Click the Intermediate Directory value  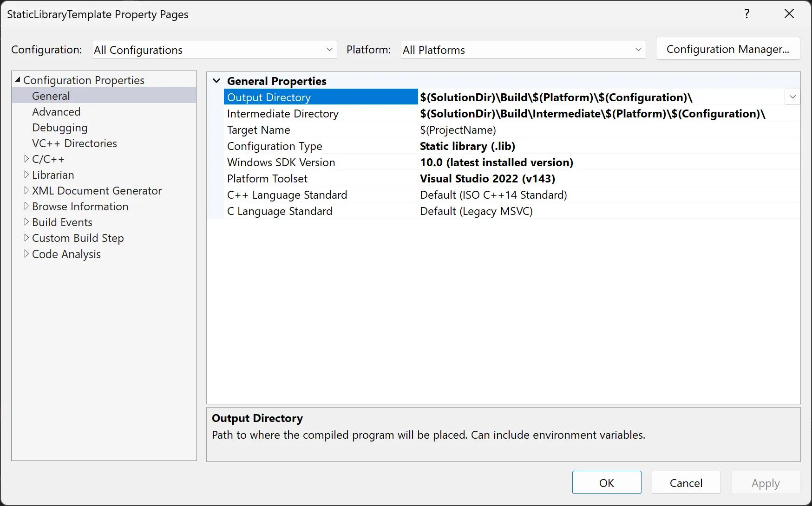point(592,114)
